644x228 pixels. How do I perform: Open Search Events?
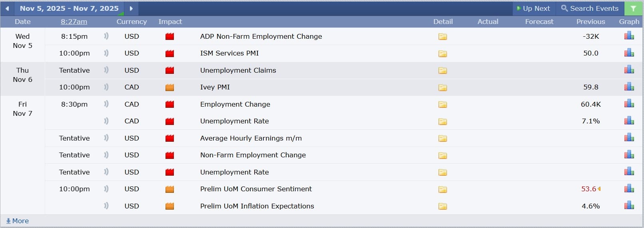590,8
